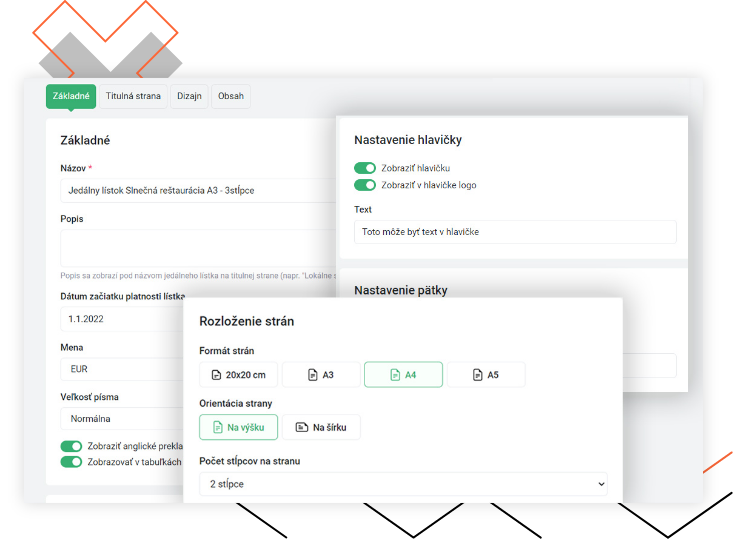Click the Popis help text below the field

(198, 276)
